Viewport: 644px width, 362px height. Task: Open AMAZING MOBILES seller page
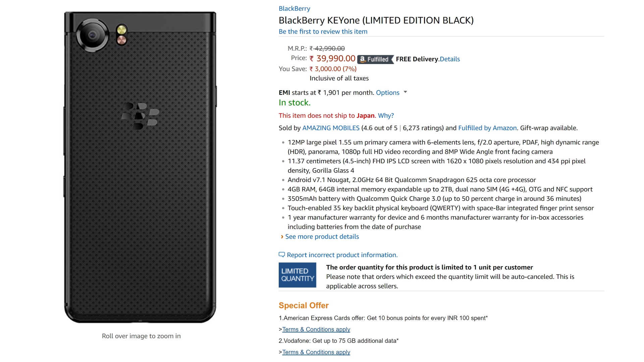coord(331,128)
